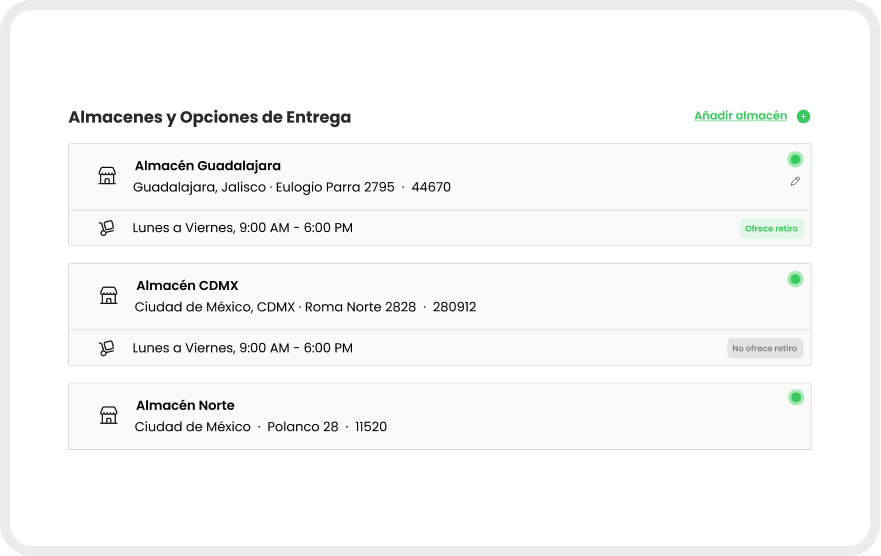Click the pencil edit icon for Almacén Guadalajara
Viewport: 881px width, 556px height.
click(795, 181)
